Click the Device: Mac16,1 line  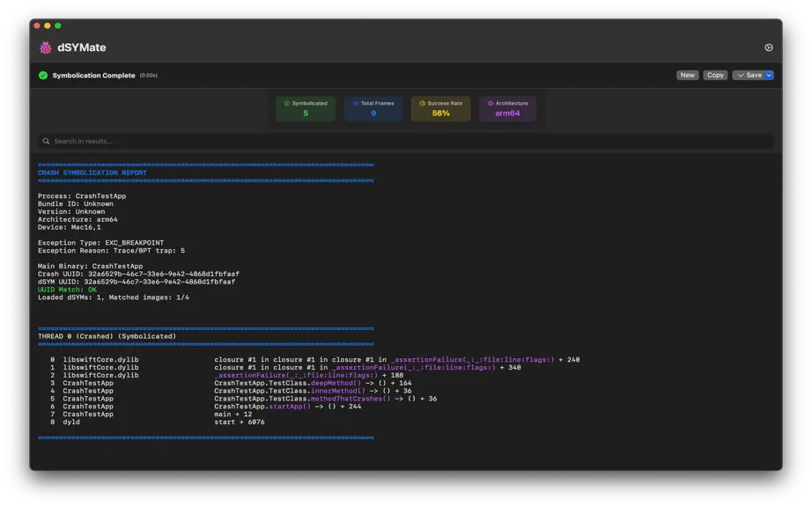[x=70, y=227]
